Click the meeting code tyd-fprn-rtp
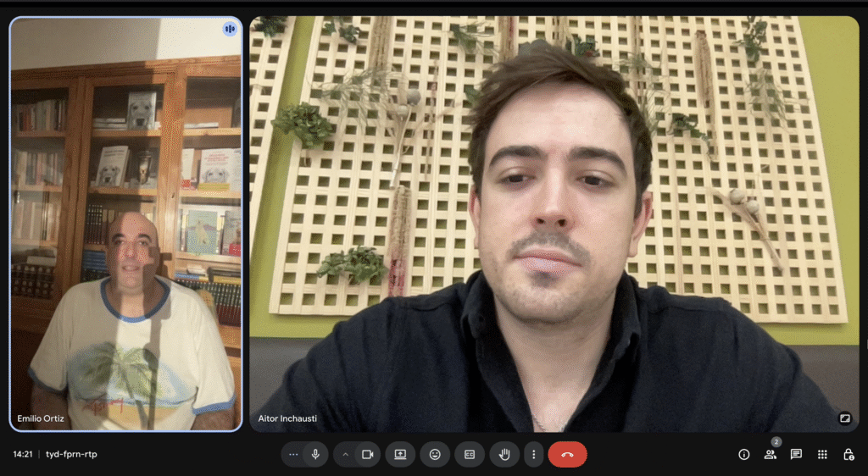868x476 pixels. [71, 454]
